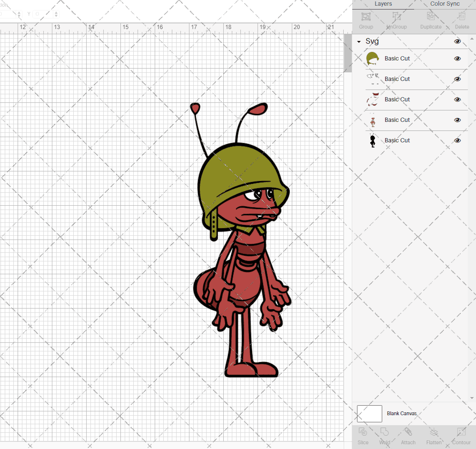Click the canvas vertical scrollbar thumb
The width and height of the screenshot is (476, 449).
347,53
